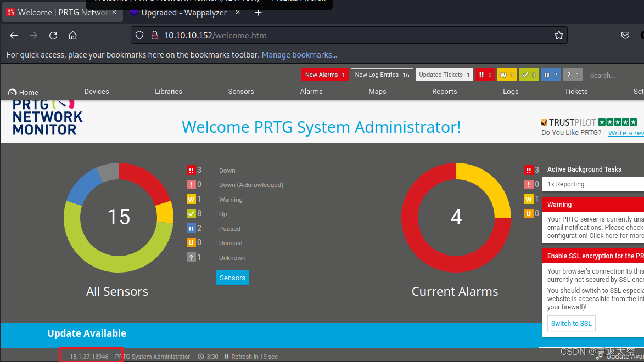Open the Manage bookmarks link
The width and height of the screenshot is (644, 362).
(299, 55)
